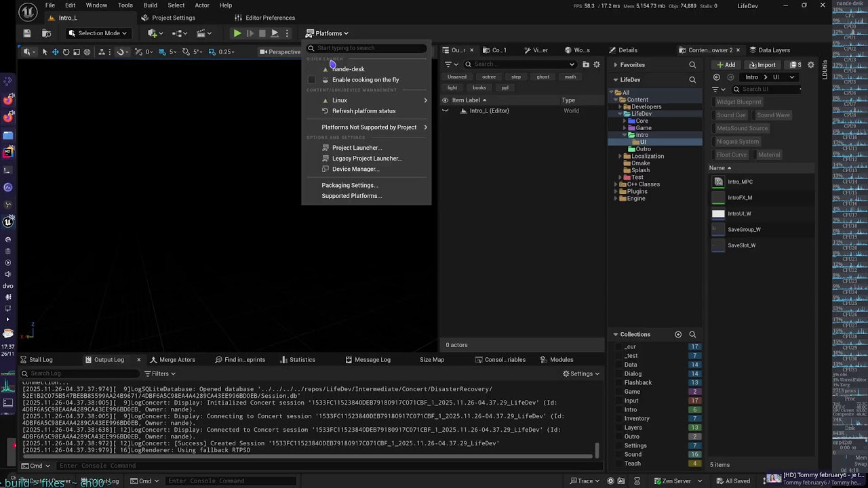The width and height of the screenshot is (868, 488).
Task: Open the IntroUI_W widget asset
Action: pos(739,213)
